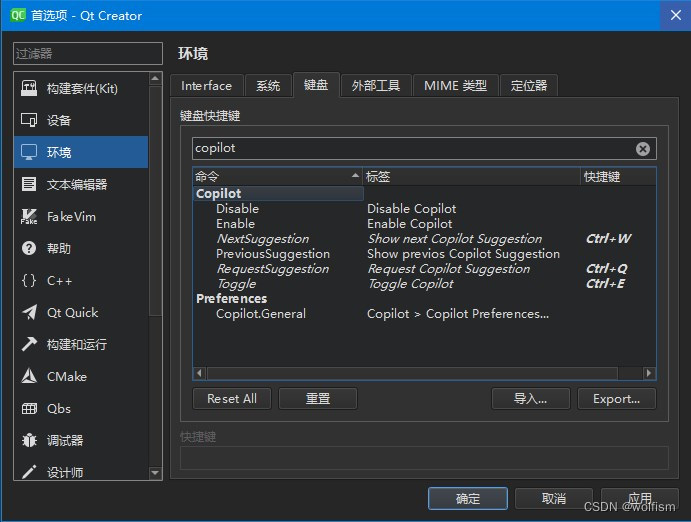Sort by the 标签 column header
Viewport: 691px width, 522px height.
coord(471,177)
